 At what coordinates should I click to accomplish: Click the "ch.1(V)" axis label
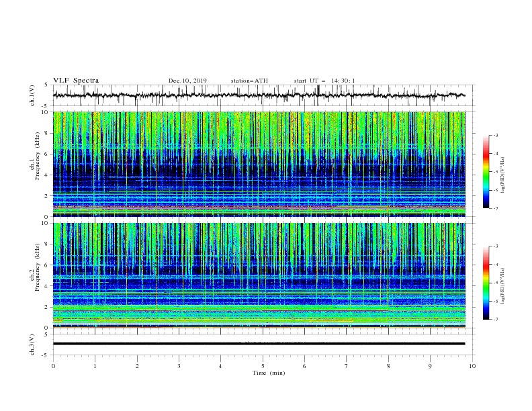(x=32, y=95)
